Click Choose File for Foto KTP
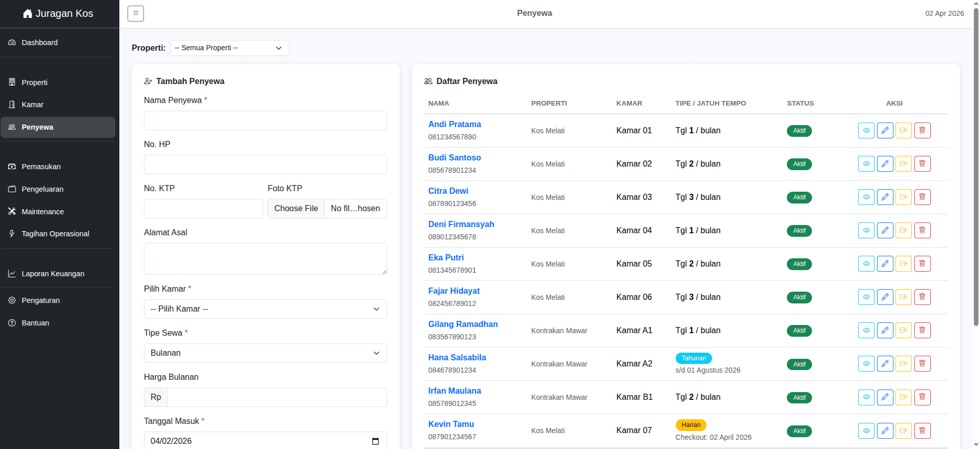Image resolution: width=980 pixels, height=449 pixels. click(x=296, y=209)
